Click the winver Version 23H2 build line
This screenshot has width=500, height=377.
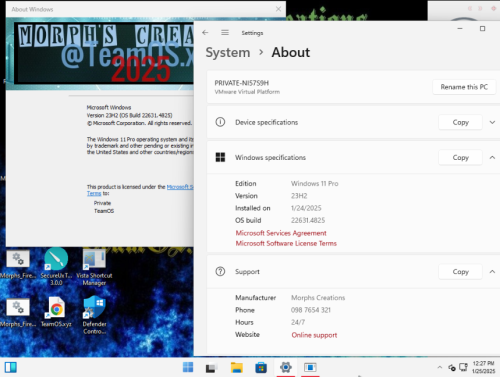(129, 115)
